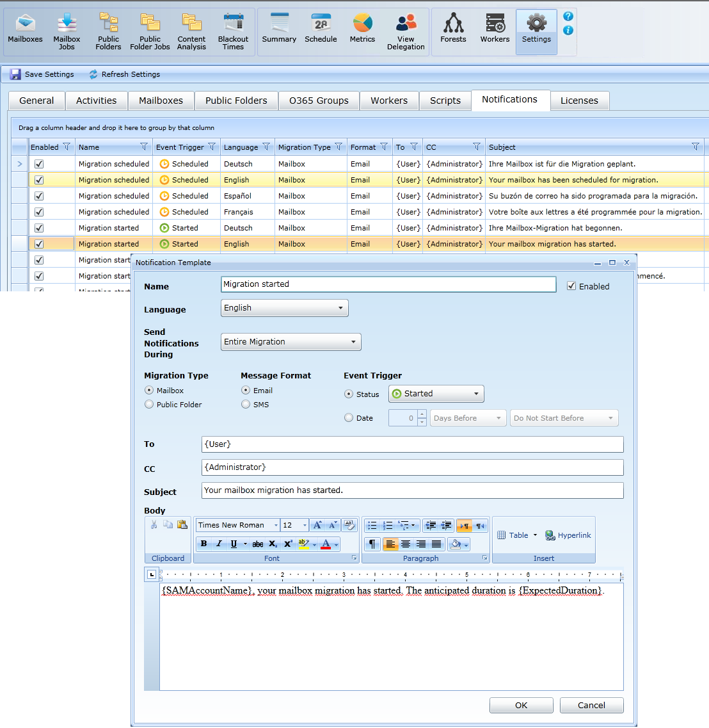The width and height of the screenshot is (709, 728).
Task: Click the Subject text field
Action: coord(412,490)
